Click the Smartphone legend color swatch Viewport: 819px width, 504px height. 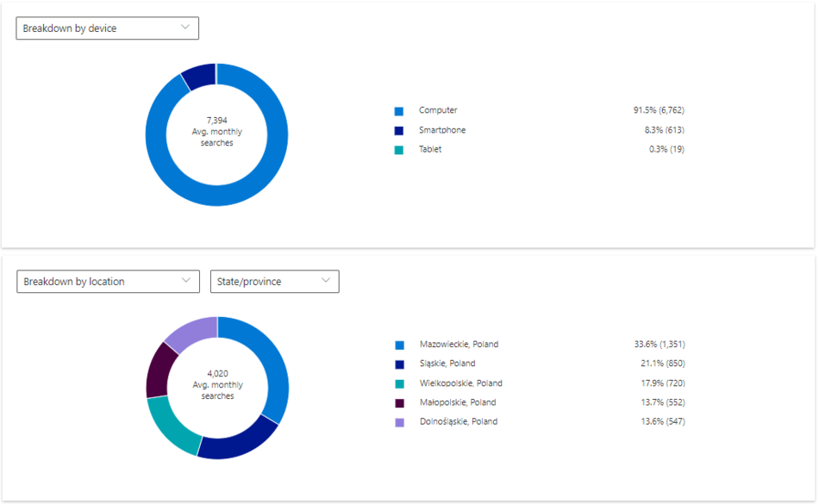coord(399,131)
